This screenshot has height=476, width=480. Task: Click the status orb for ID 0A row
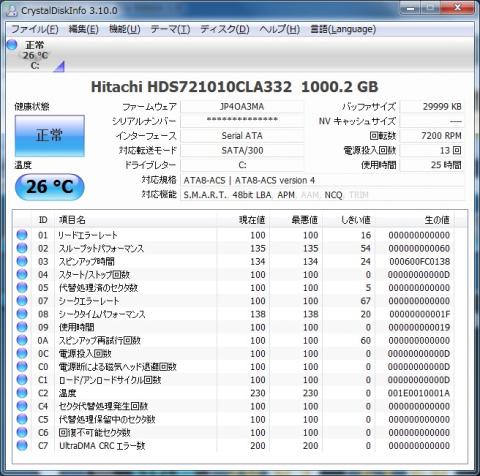point(22,340)
